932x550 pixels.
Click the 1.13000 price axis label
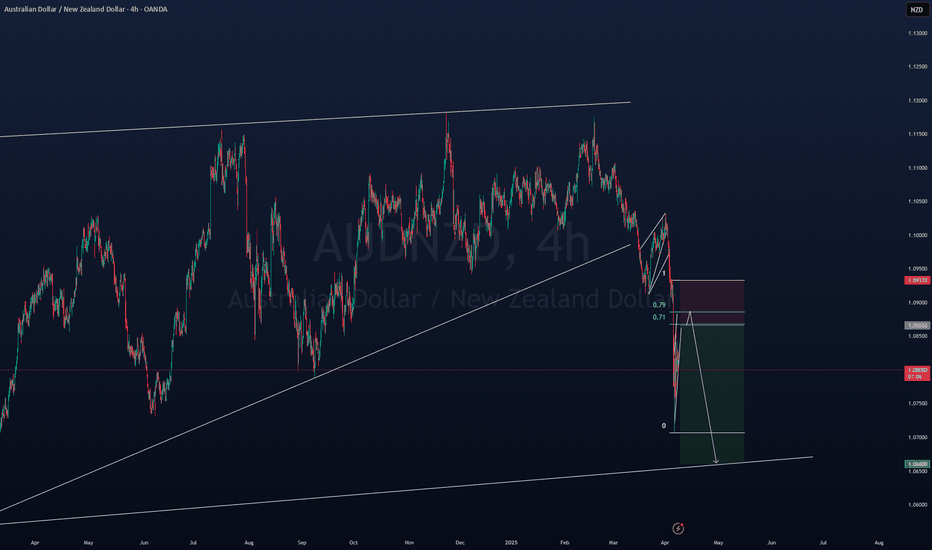point(917,33)
